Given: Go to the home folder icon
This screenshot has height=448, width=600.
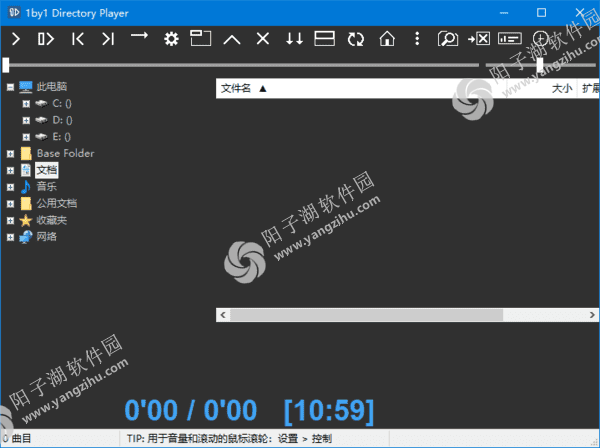Looking at the screenshot, I should (387, 39).
